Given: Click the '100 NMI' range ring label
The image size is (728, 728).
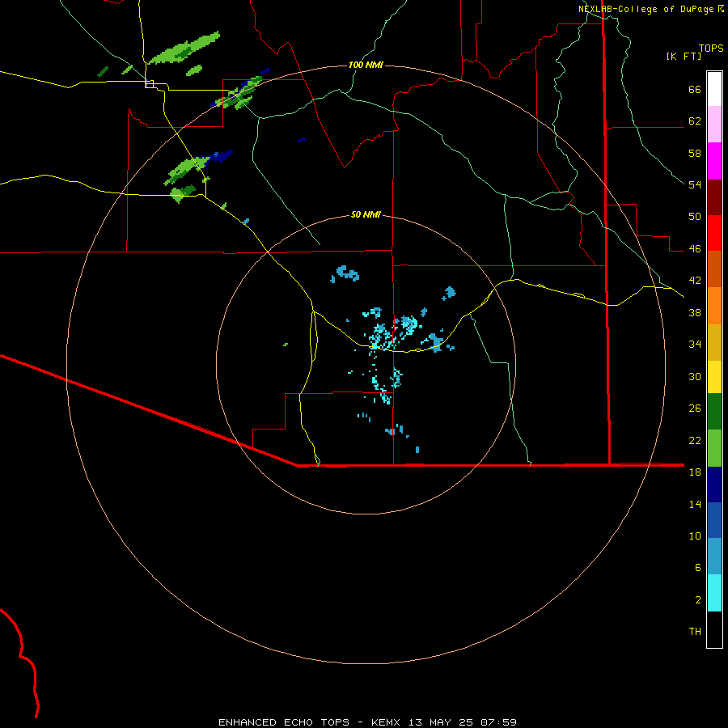Looking at the screenshot, I should click(366, 65).
